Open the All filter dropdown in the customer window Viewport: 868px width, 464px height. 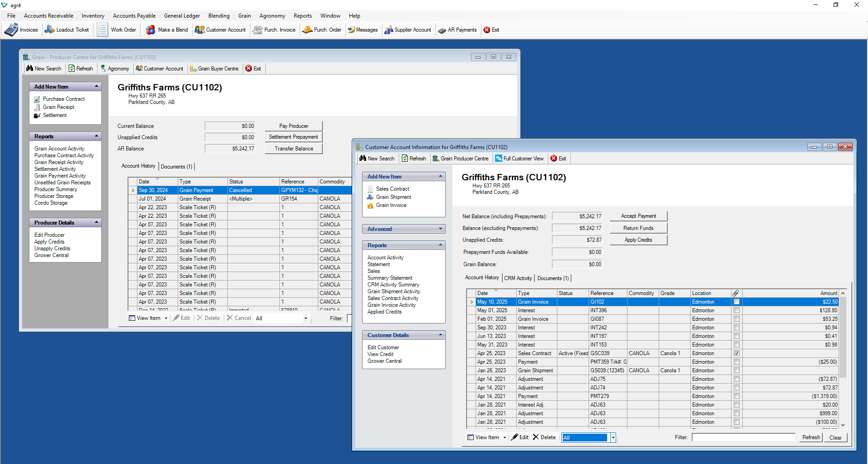(x=613, y=437)
